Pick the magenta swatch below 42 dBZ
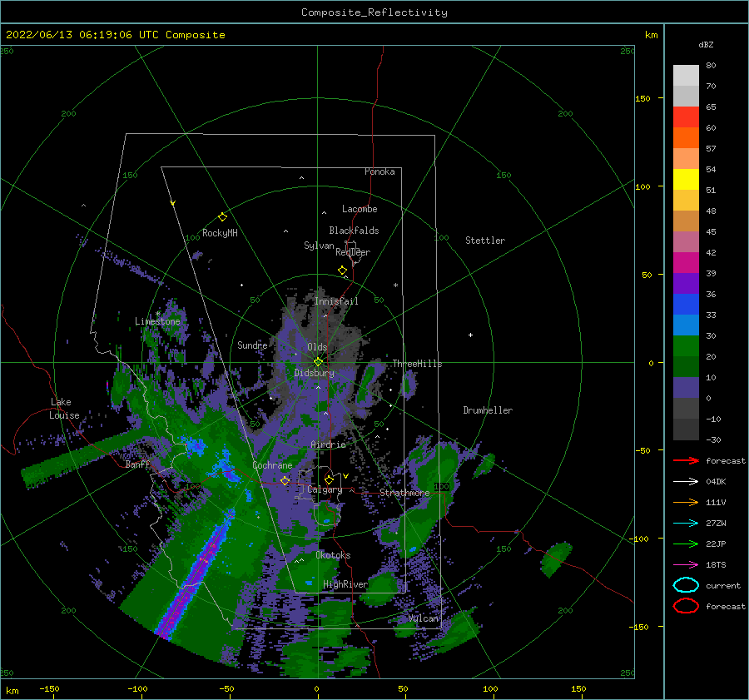 pyautogui.click(x=686, y=262)
